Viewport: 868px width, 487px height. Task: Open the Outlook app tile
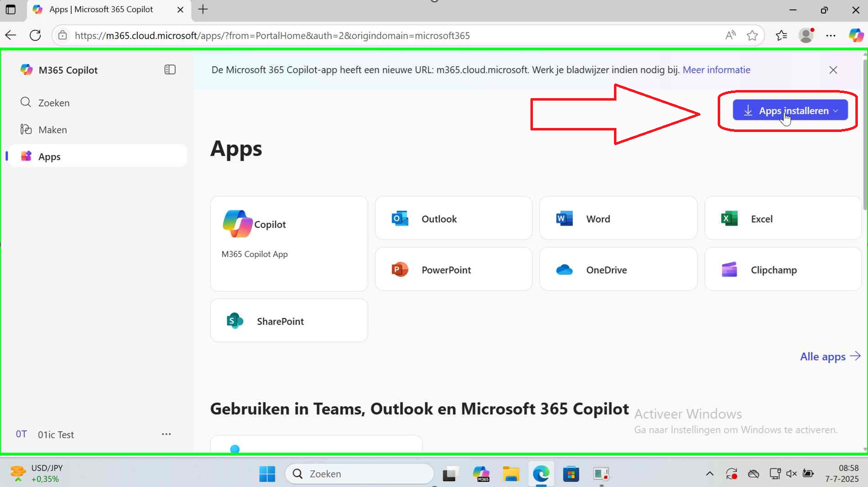453,218
